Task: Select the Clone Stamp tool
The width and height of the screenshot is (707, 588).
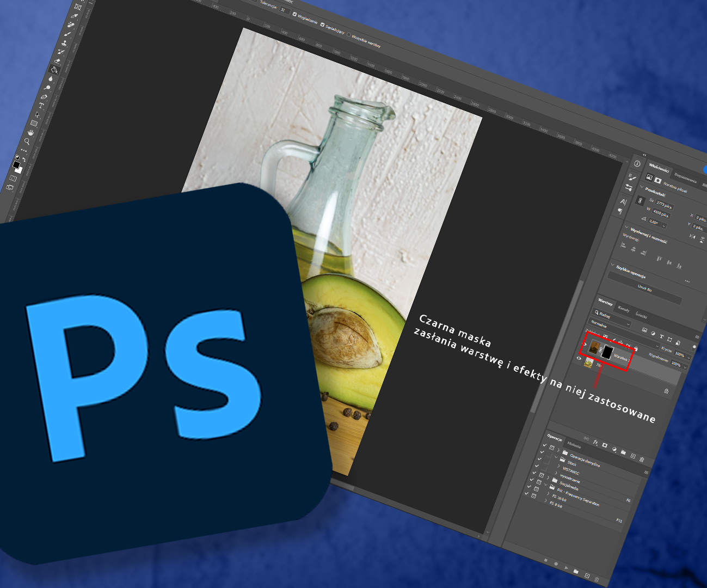Action: click(x=64, y=43)
